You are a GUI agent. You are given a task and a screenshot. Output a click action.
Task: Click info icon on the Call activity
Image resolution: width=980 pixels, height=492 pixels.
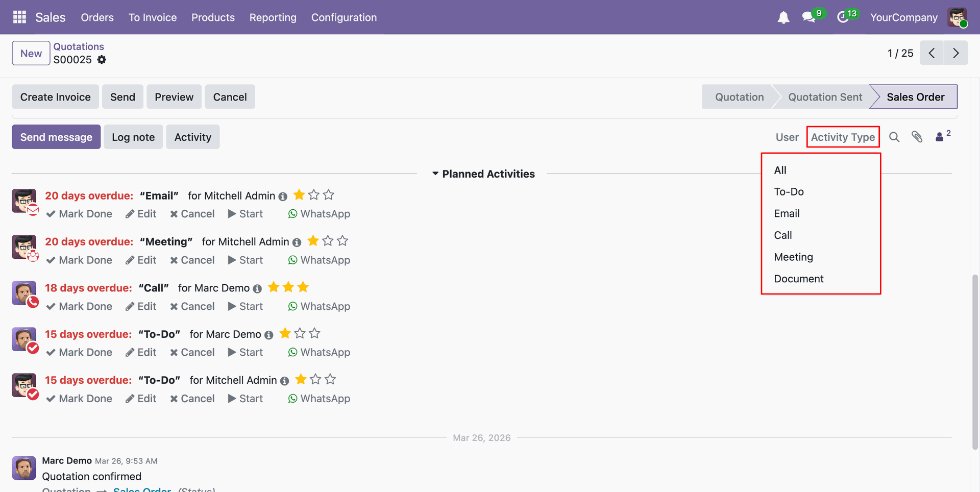[x=257, y=289]
